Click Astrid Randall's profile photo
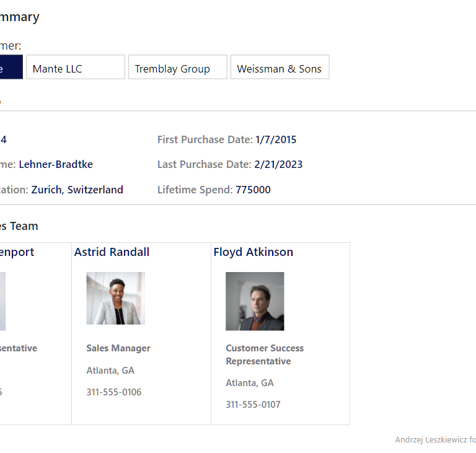The image size is (476, 453). [x=115, y=298]
